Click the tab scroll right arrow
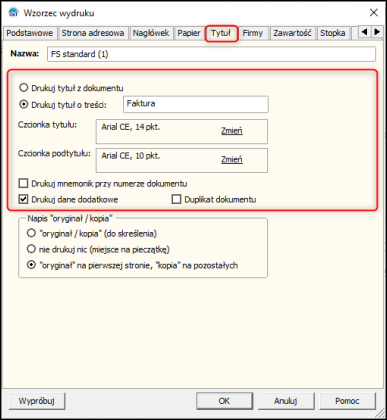 tap(377, 32)
